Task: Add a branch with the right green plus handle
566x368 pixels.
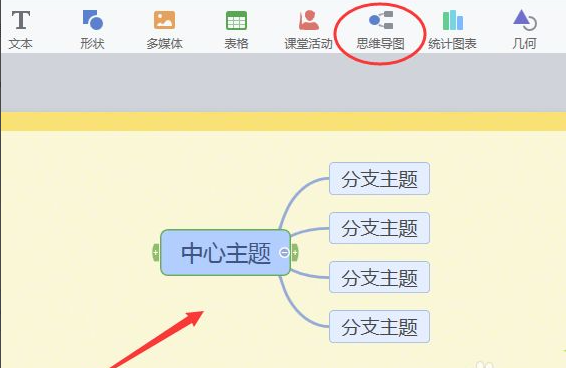Action: 295,252
